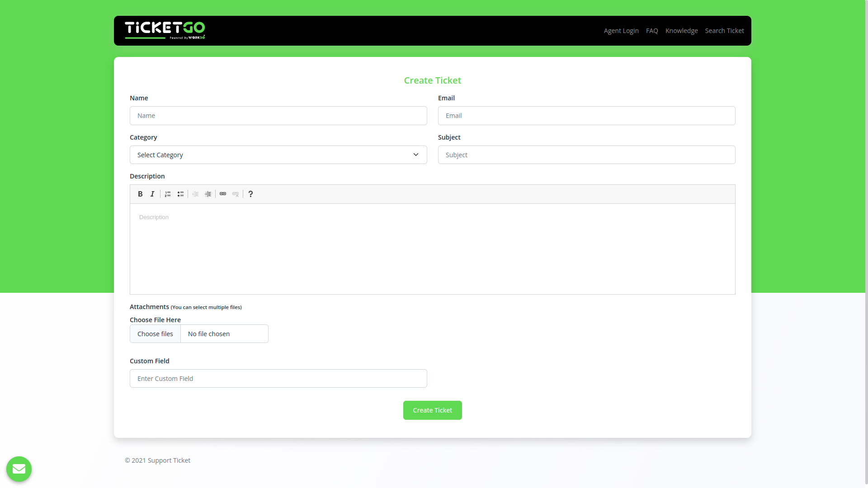Remove a link in the description editor

[236, 194]
